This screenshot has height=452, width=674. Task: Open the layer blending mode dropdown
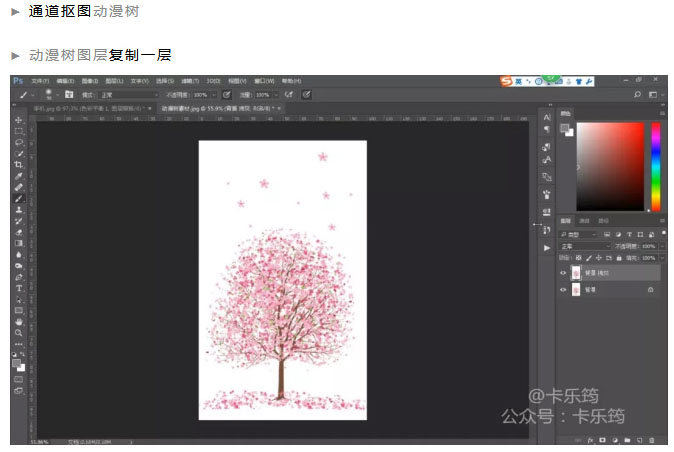coord(585,246)
